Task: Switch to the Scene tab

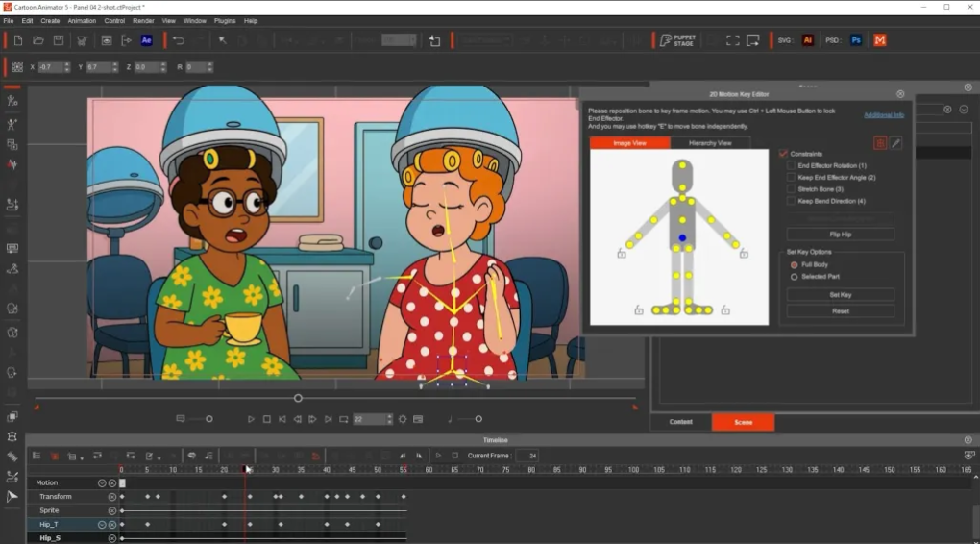Action: 743,422
